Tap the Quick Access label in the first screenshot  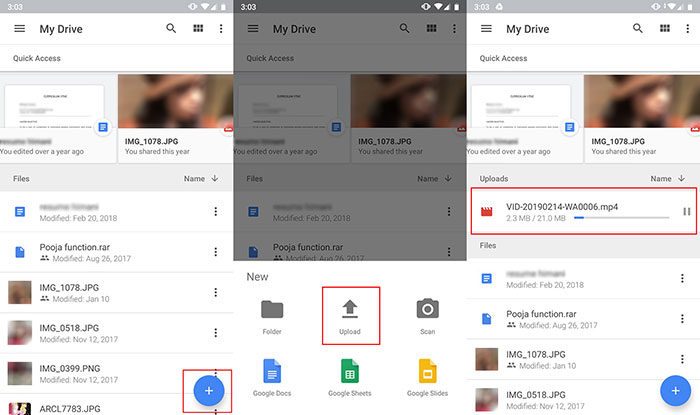[x=37, y=58]
